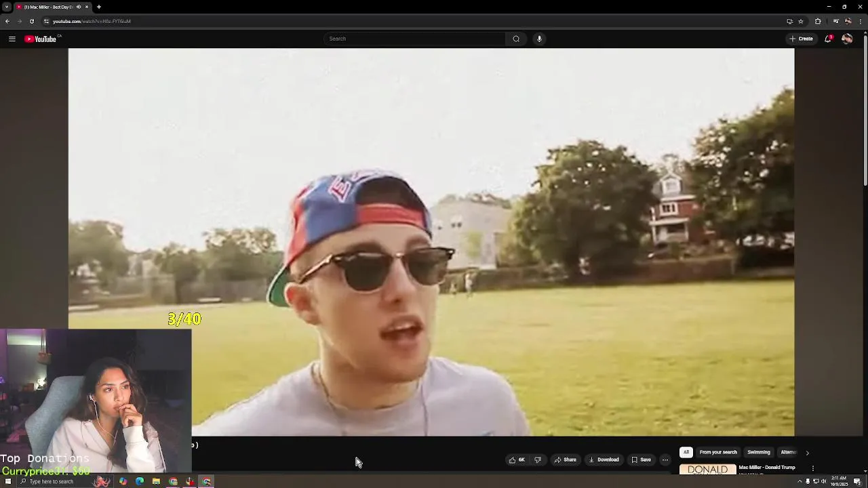Select the Swimming chip

(x=759, y=452)
